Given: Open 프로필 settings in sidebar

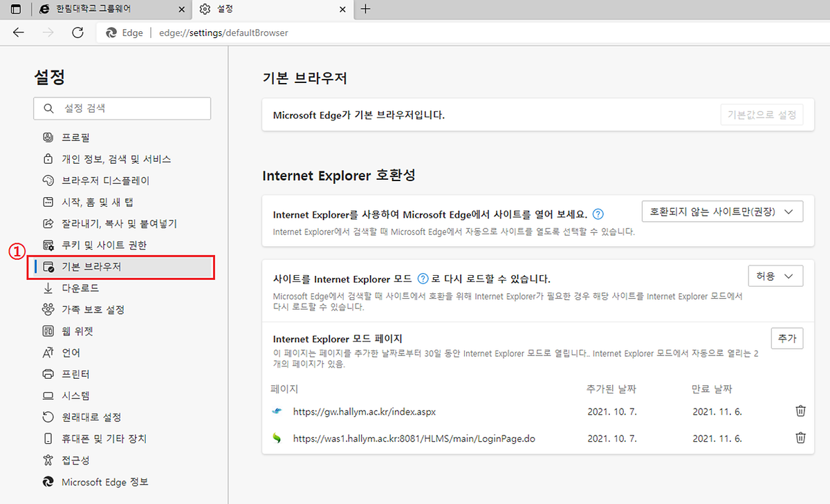Looking at the screenshot, I should (x=76, y=138).
